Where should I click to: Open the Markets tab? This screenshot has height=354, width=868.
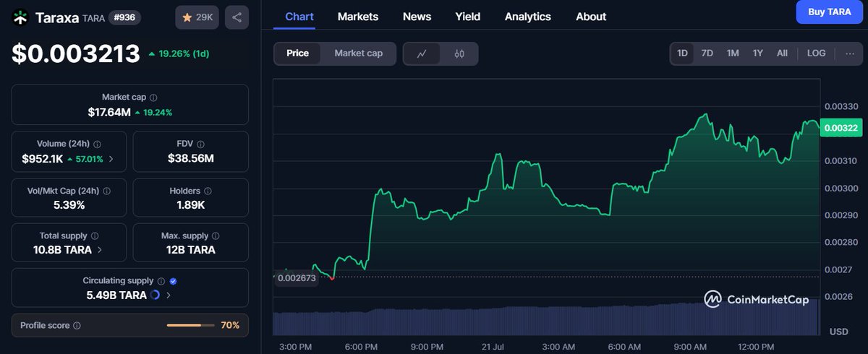358,17
